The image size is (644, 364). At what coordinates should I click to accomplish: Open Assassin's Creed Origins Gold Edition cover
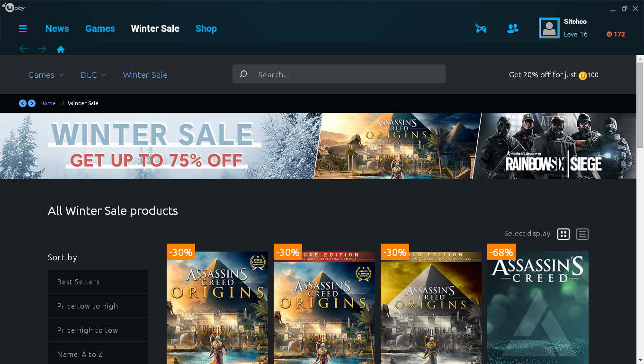tap(431, 308)
